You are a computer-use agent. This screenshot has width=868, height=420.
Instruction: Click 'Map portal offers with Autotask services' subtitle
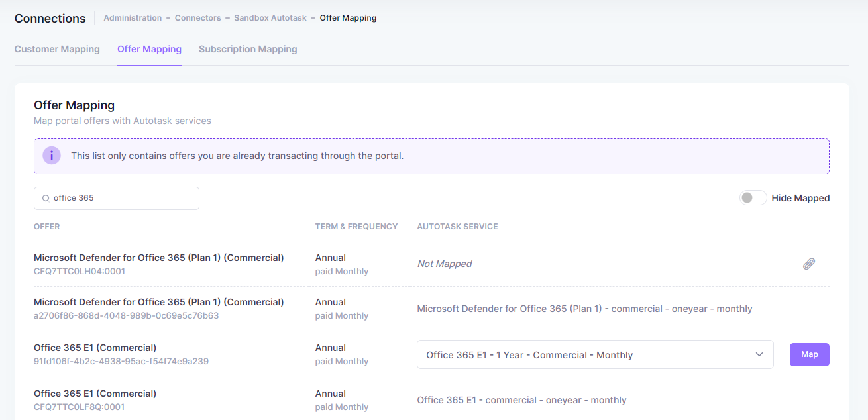coord(123,121)
